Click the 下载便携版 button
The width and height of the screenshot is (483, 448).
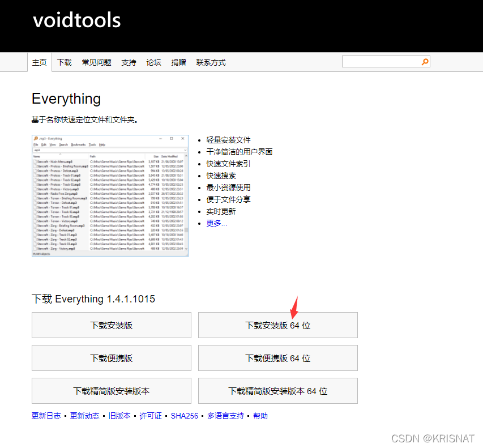tap(112, 358)
